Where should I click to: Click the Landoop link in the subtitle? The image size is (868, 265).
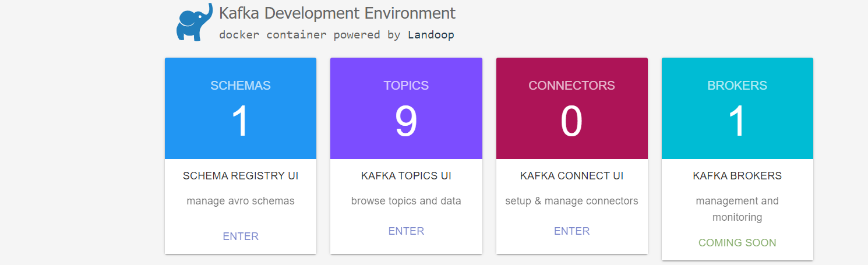(431, 35)
